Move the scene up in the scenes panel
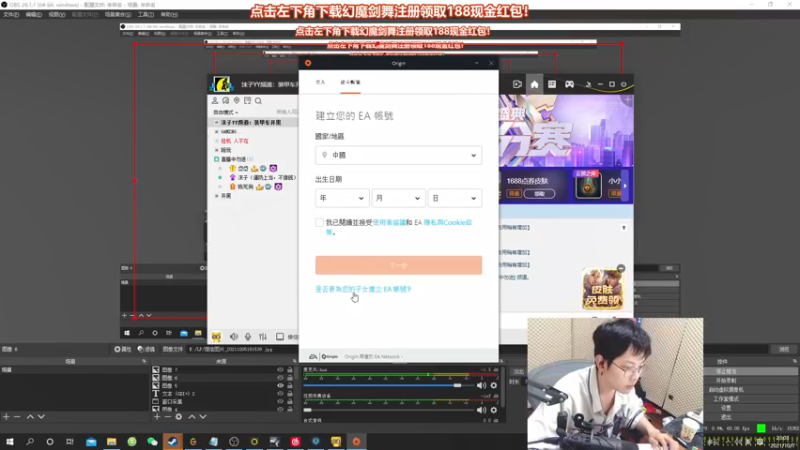This screenshot has height=450, width=800. [30, 417]
